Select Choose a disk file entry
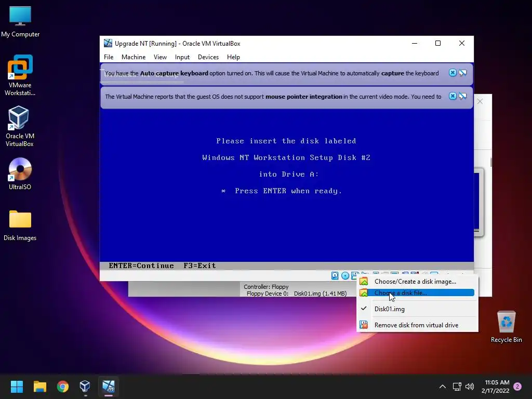 pyautogui.click(x=417, y=293)
